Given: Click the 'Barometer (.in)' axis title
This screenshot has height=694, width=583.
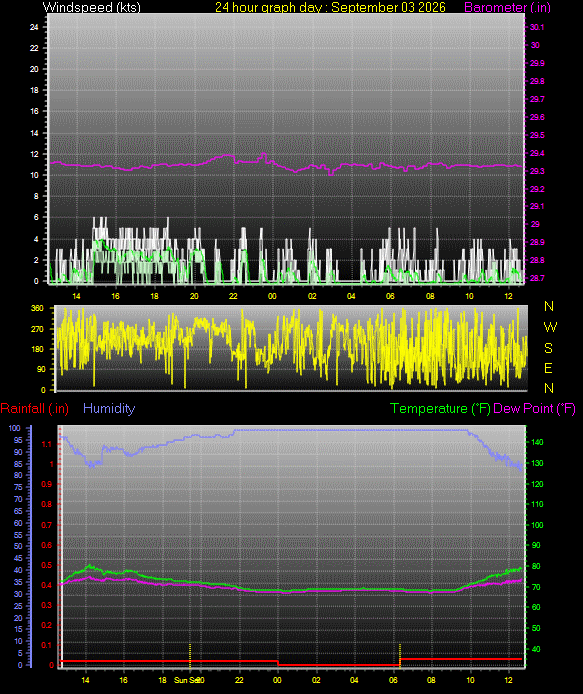Looking at the screenshot, I should [507, 7].
